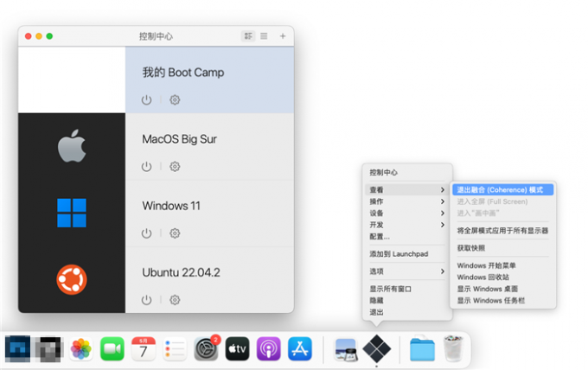Open the blue folder in the Dock
The width and height of the screenshot is (588, 370).
tap(422, 349)
